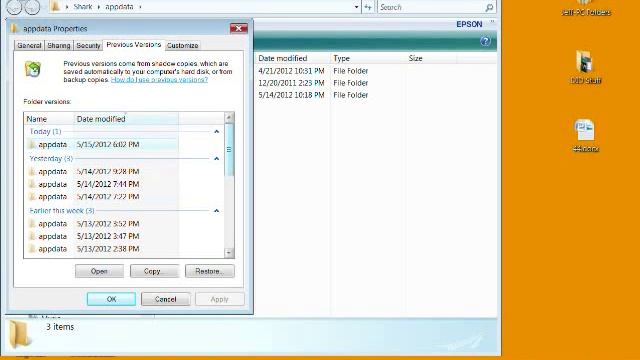Expand breadcrumb arrow after Shark
Image resolution: width=640 pixels, height=360 pixels.
pos(99,7)
